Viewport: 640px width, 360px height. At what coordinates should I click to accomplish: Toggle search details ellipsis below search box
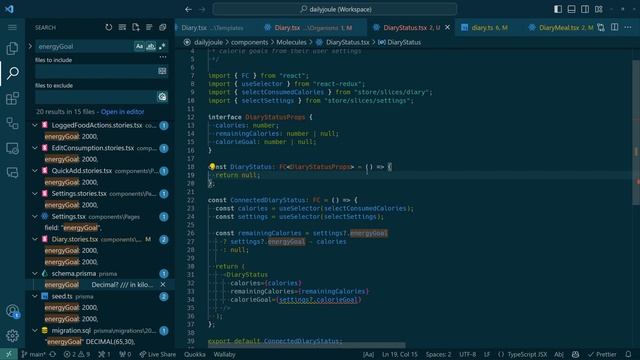pyautogui.click(x=163, y=57)
